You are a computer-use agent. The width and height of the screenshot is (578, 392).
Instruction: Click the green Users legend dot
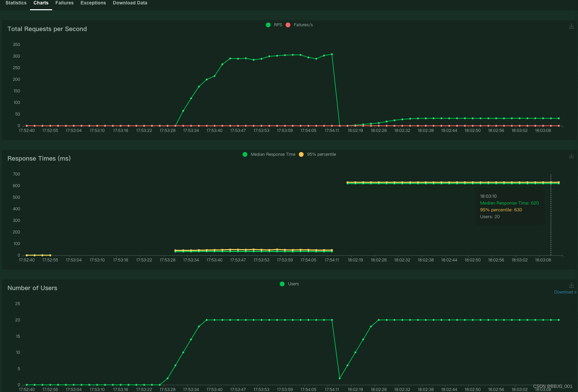(x=282, y=284)
